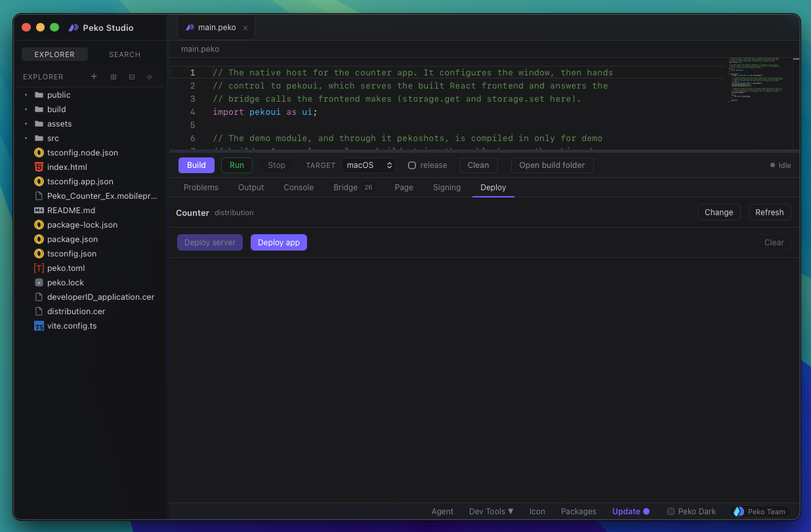Click the plus icon in the Explorer header
Image resolution: width=811 pixels, height=532 pixels.
click(94, 77)
